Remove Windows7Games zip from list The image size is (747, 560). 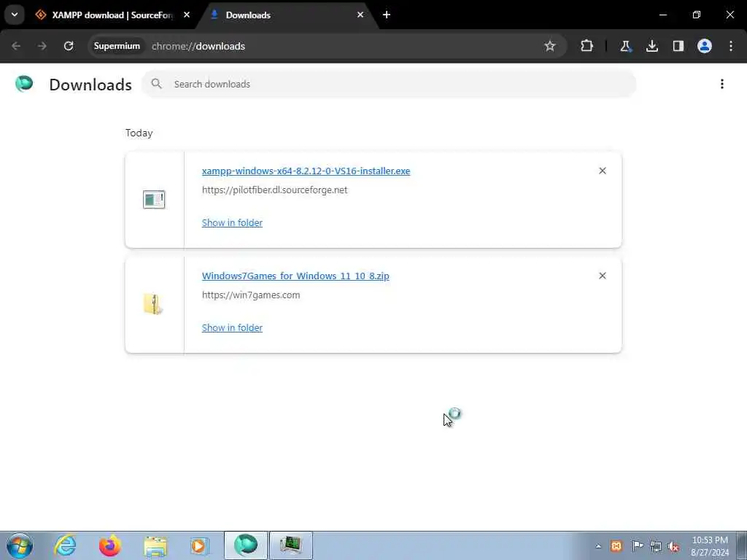pos(602,276)
